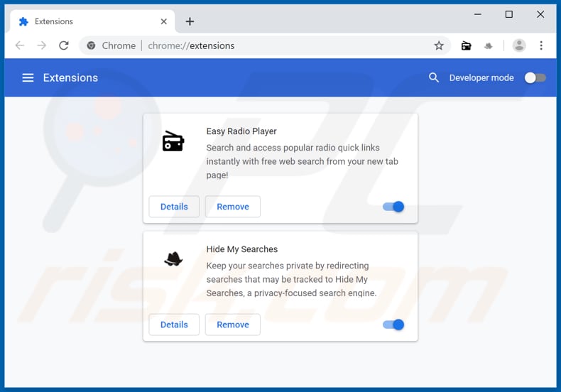The image size is (561, 392).
Task: Click the Developer mode label
Action: coord(481,77)
